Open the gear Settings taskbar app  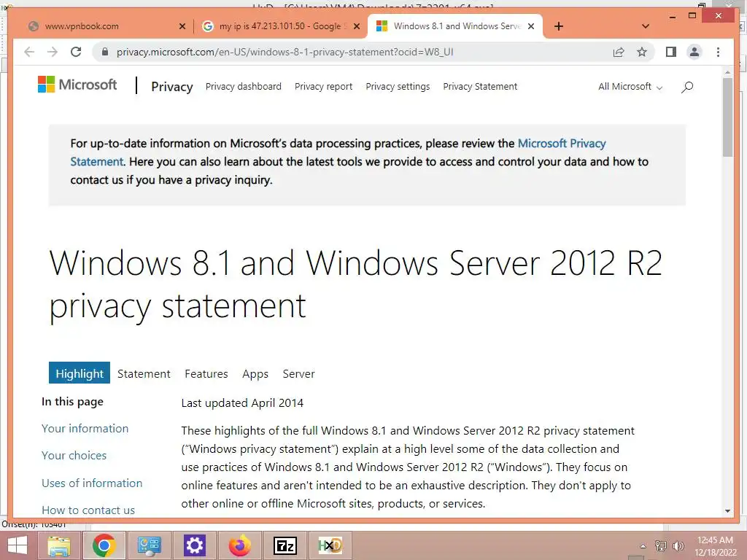[x=194, y=545]
